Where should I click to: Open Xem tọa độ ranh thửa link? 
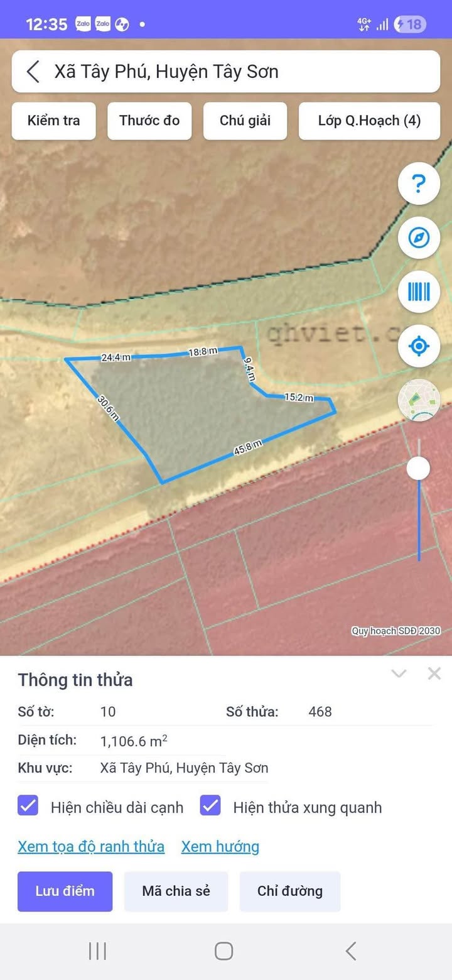[x=91, y=847]
